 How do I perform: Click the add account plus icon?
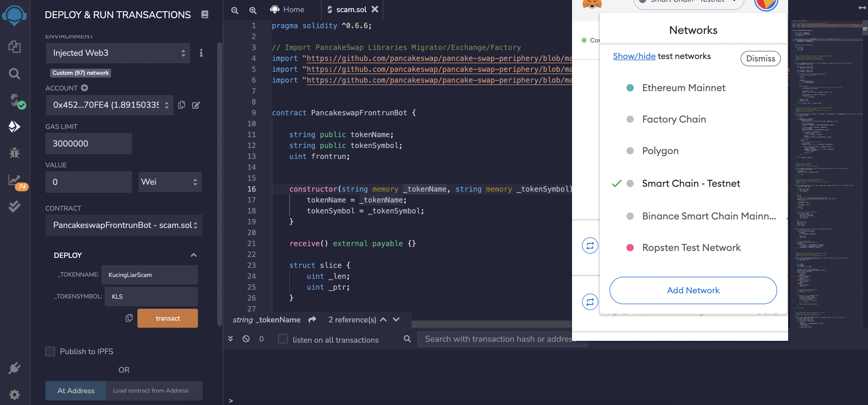[84, 88]
